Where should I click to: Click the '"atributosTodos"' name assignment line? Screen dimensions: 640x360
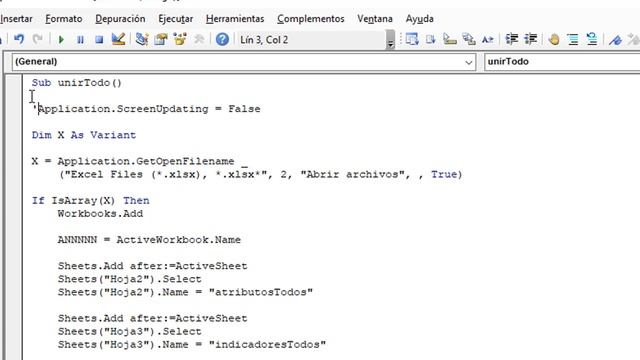(x=185, y=292)
